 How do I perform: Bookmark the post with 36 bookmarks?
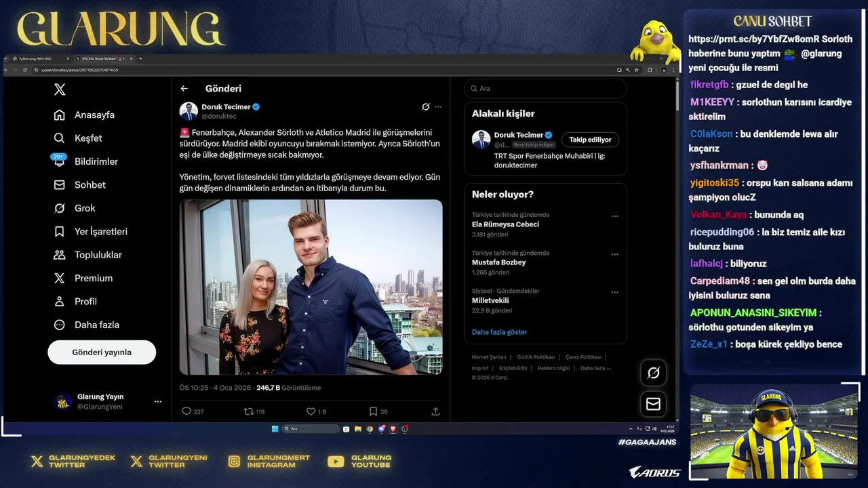373,411
